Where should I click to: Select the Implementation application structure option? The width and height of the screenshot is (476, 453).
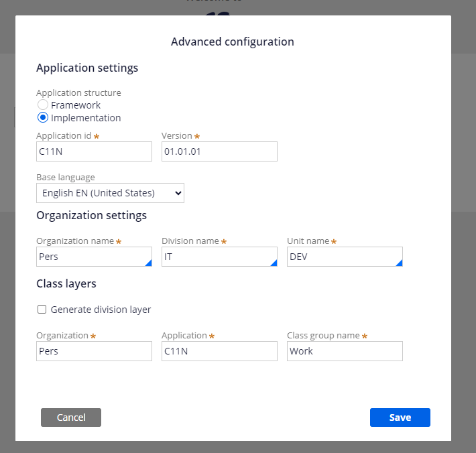pyautogui.click(x=43, y=118)
